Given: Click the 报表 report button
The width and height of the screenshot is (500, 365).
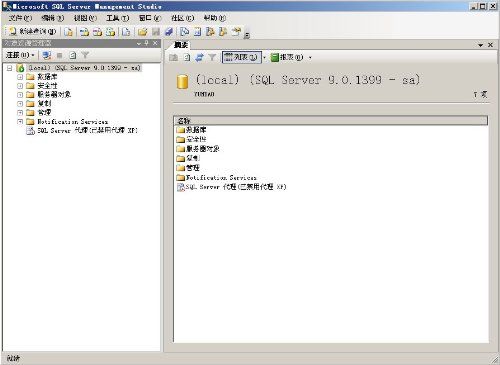Looking at the screenshot, I should [287, 57].
